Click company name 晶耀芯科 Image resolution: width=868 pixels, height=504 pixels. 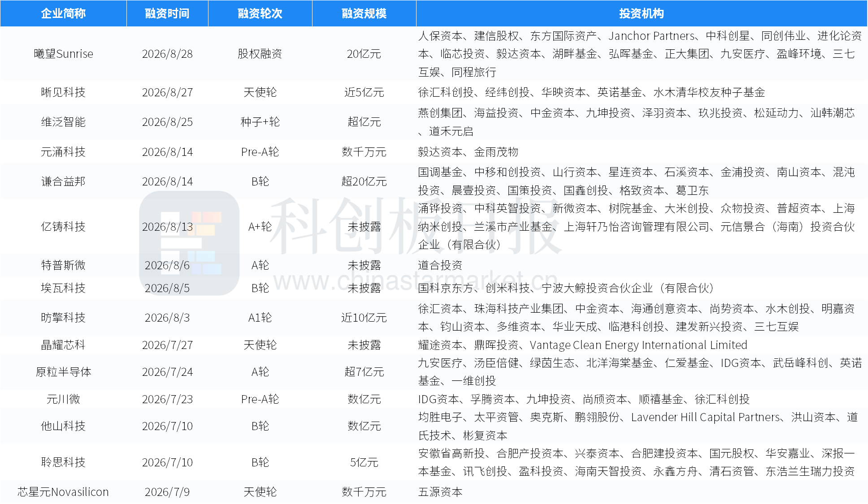63,345
